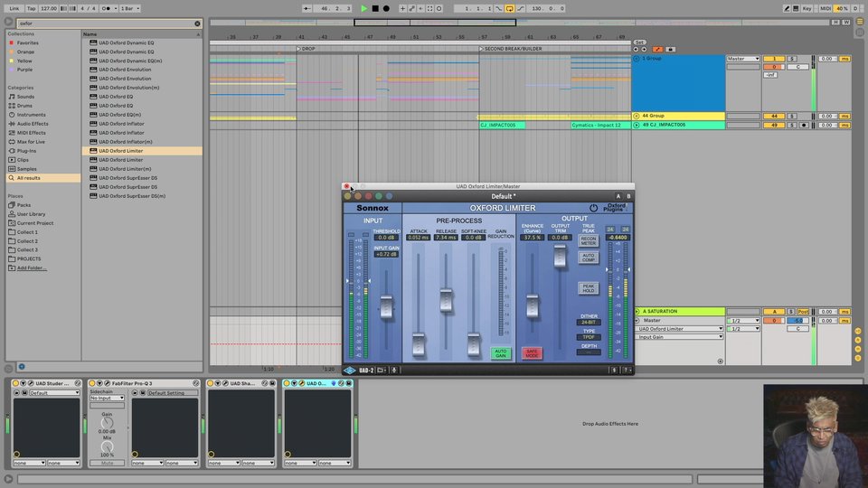The image size is (868, 488).
Task: Click the Key mapping mode button
Action: tap(807, 8)
